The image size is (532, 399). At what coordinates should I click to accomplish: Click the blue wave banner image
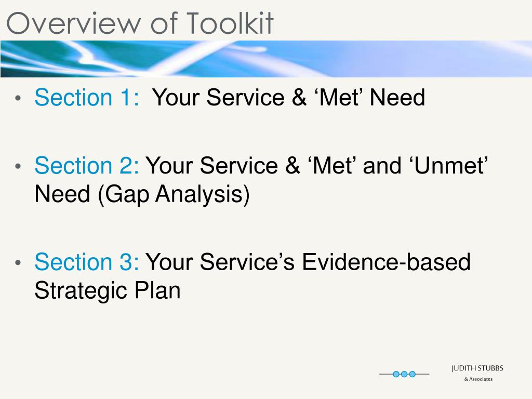[x=266, y=59]
